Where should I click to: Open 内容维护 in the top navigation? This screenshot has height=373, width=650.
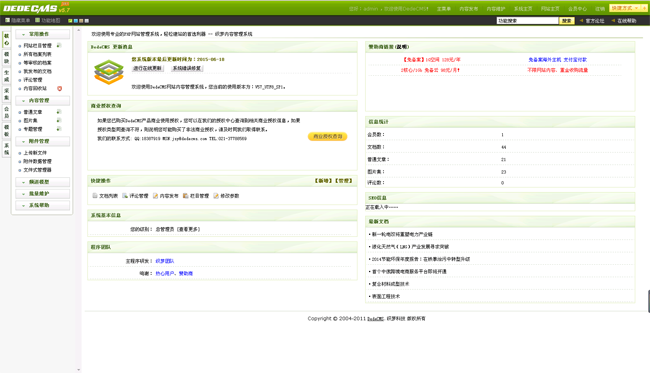(496, 9)
